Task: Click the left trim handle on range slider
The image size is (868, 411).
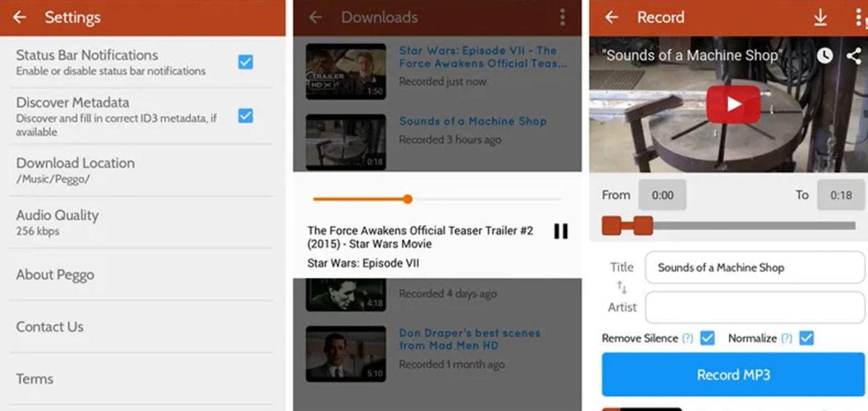Action: pyautogui.click(x=612, y=226)
